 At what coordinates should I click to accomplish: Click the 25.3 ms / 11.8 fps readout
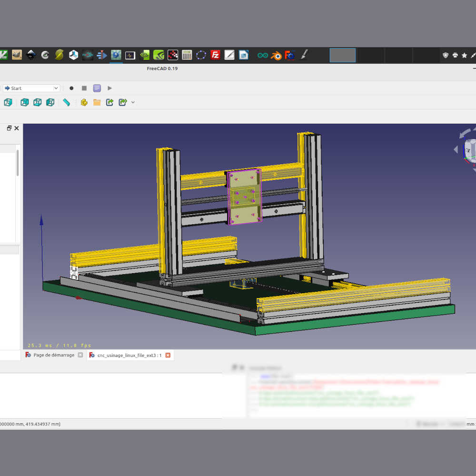[x=59, y=346]
